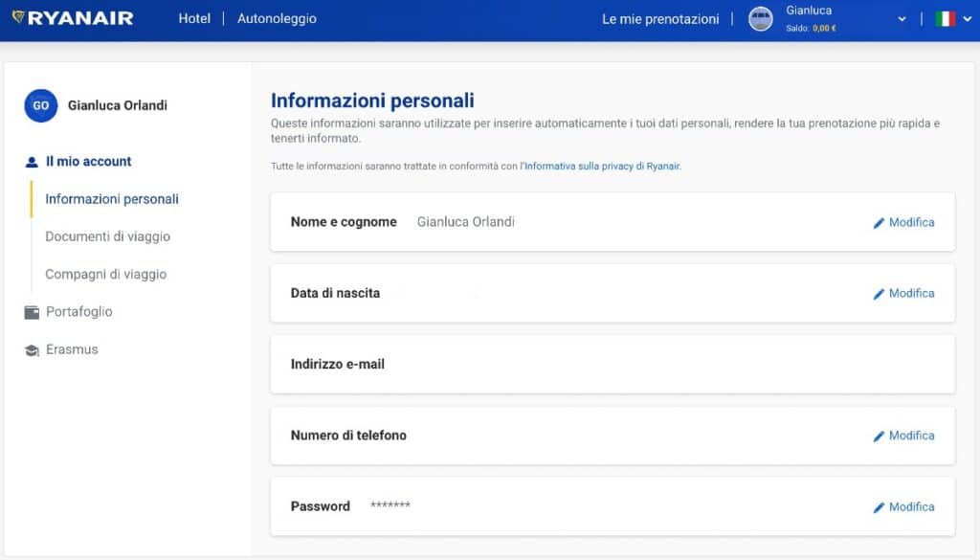This screenshot has width=980, height=560.
Task: Click the airplane-window profile picture in header
Action: (760, 19)
